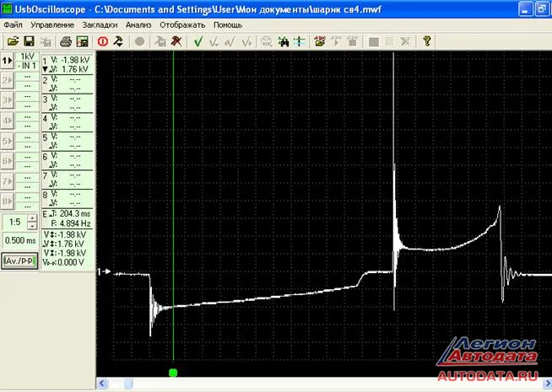Toggle channel 4 button

(x=7, y=121)
